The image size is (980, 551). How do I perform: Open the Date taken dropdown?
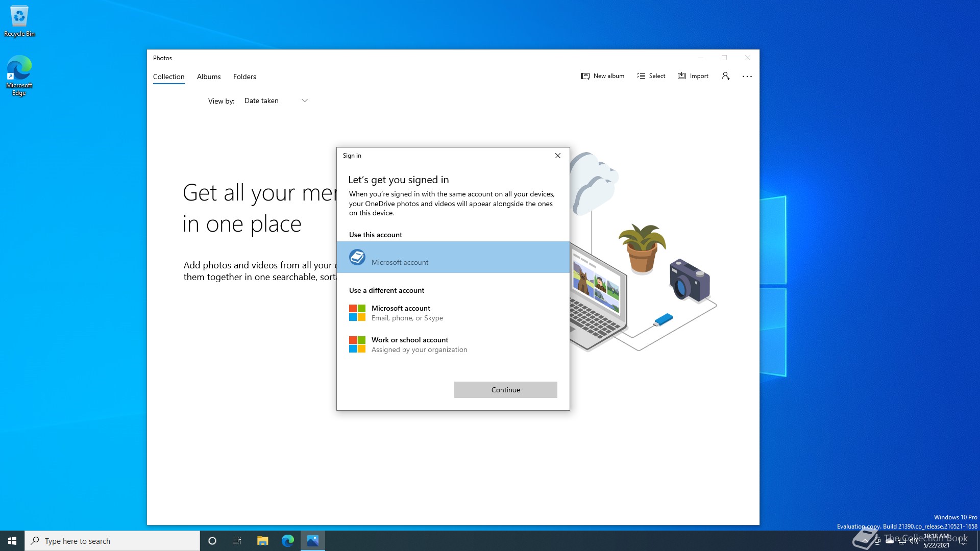[x=276, y=101]
